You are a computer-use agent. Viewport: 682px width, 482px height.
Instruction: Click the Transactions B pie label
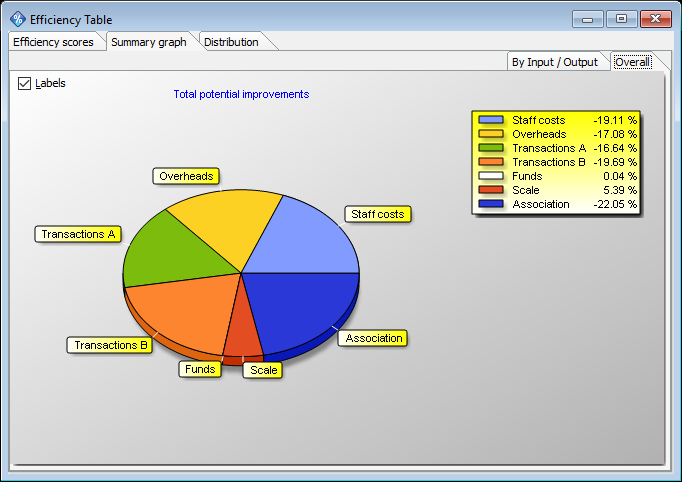[x=111, y=345]
